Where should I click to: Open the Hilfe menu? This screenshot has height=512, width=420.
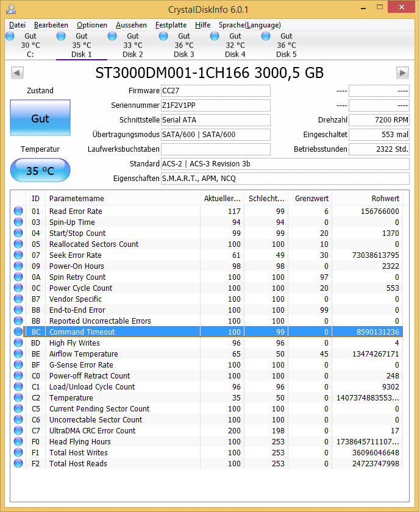[202, 25]
